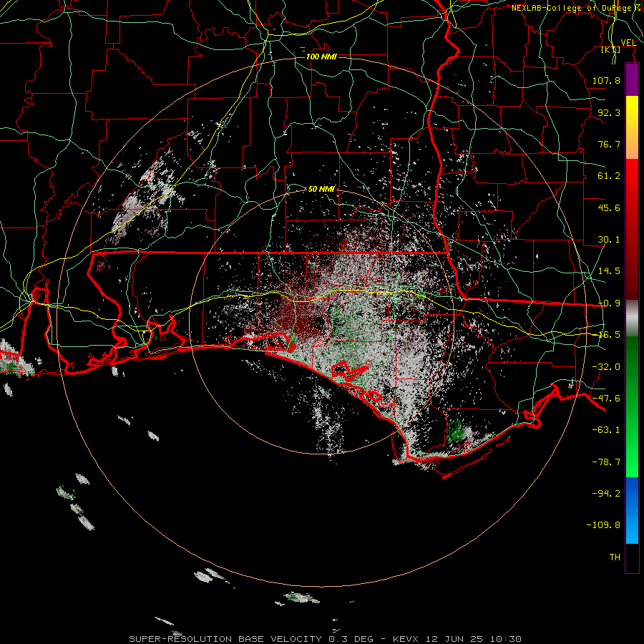Click the 61.2 velocity legend value

[609, 176]
